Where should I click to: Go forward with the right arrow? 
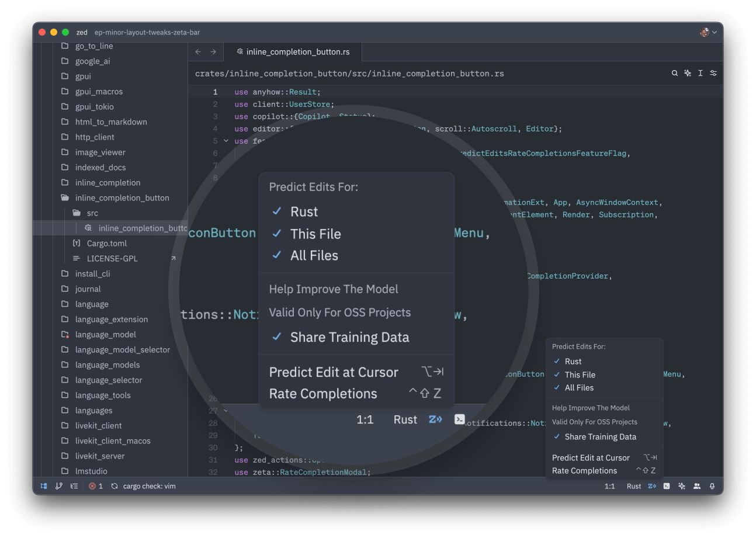[213, 52]
